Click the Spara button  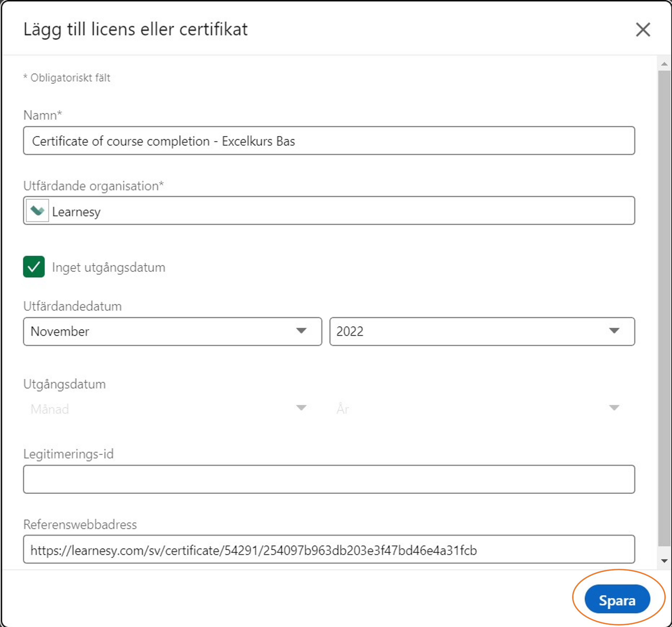(617, 599)
